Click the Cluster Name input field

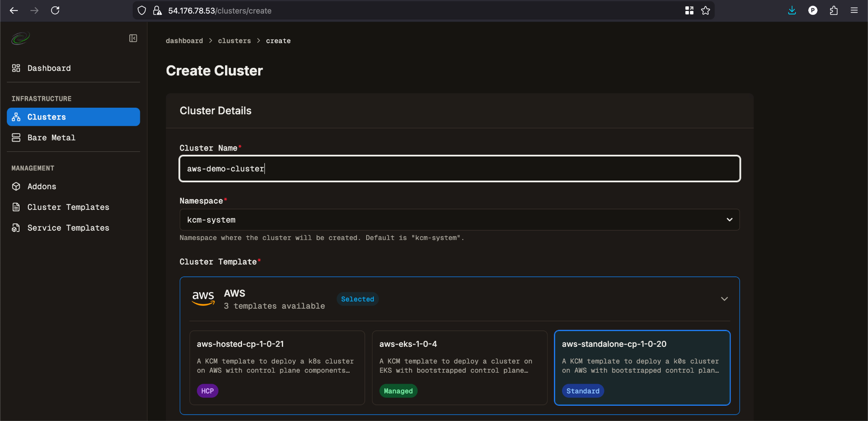pos(459,169)
